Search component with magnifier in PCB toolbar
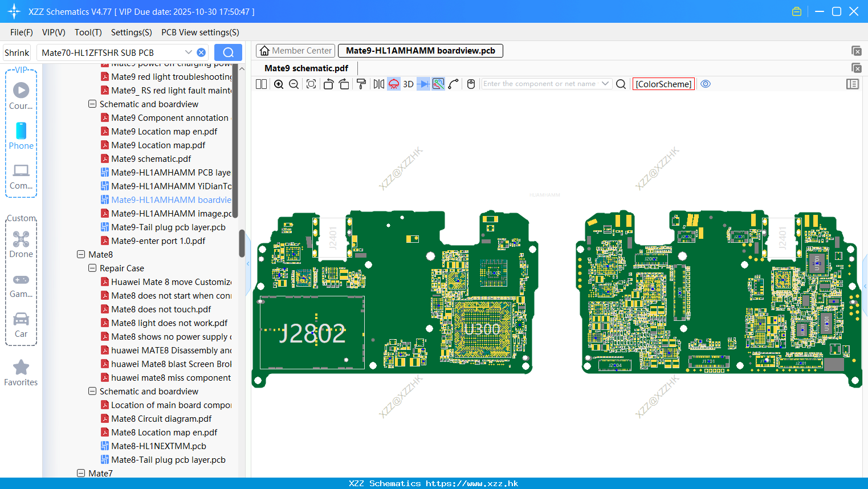Viewport: 868px width, 489px height. [621, 84]
